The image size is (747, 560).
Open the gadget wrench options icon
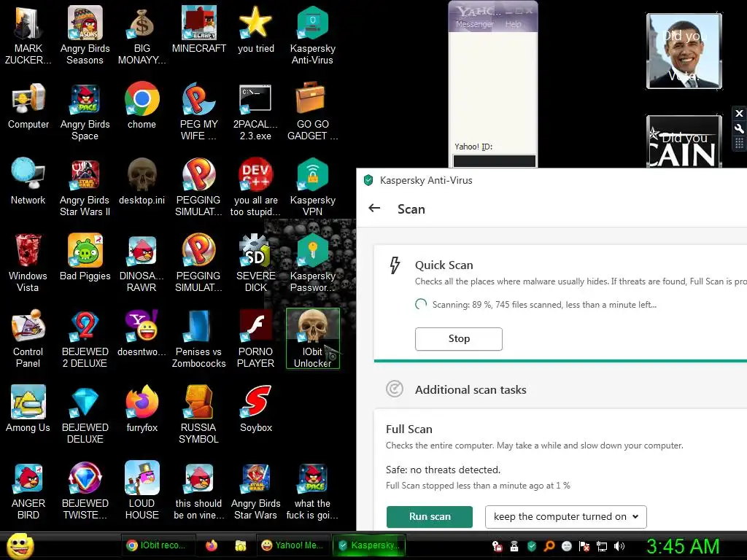pos(739,128)
